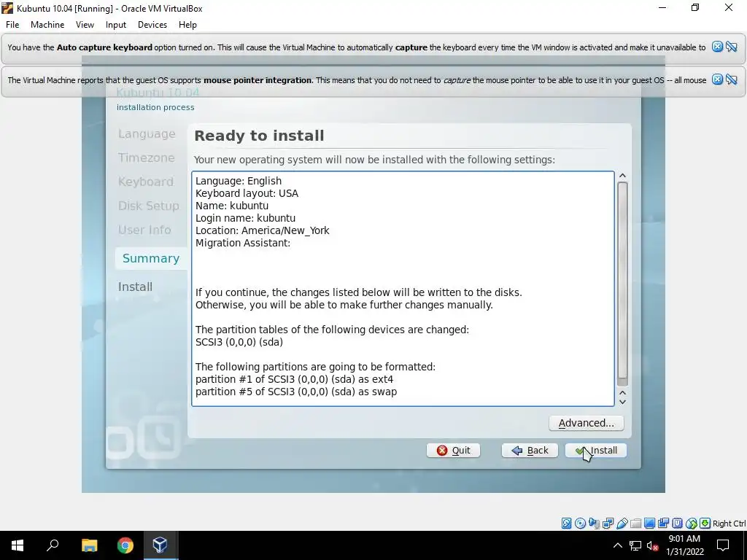Click the network adapters status icon

608,524
